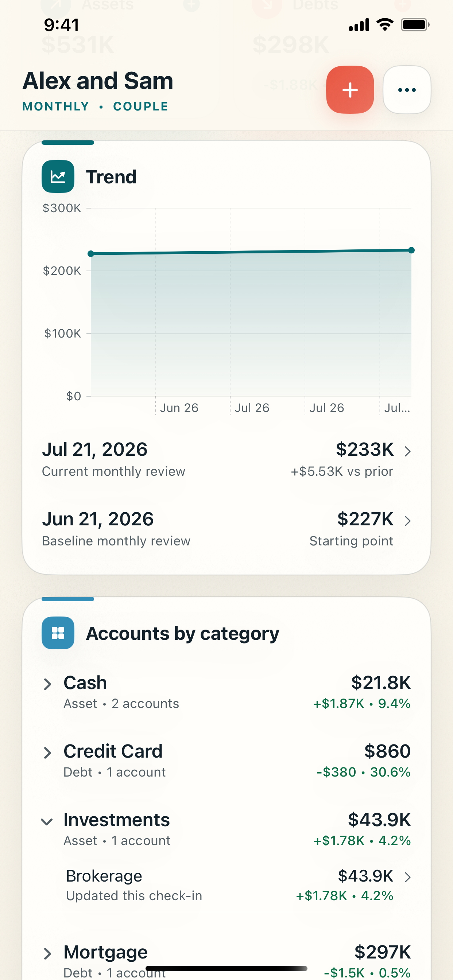Open the Baseline monthly review row
453x980 pixels.
pos(226,529)
